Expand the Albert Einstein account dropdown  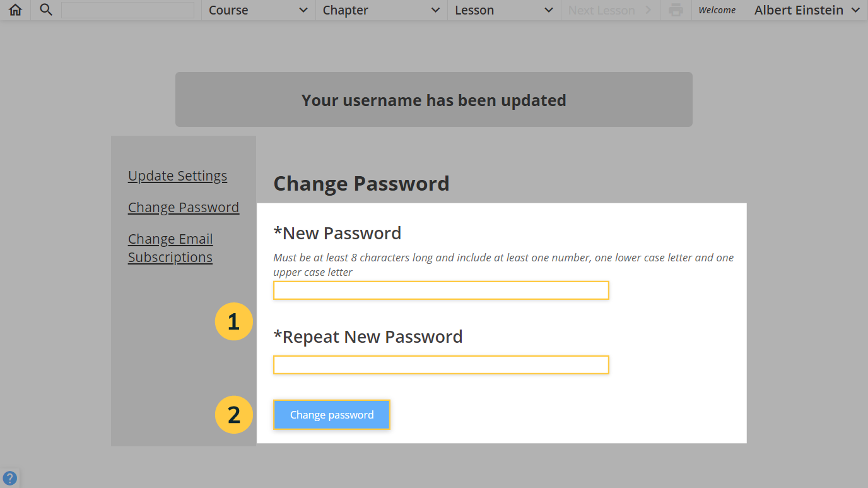(806, 9)
